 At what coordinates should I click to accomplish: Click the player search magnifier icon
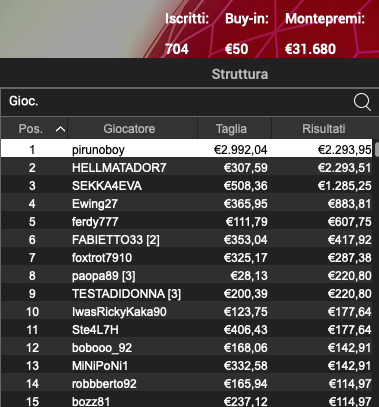point(362,101)
